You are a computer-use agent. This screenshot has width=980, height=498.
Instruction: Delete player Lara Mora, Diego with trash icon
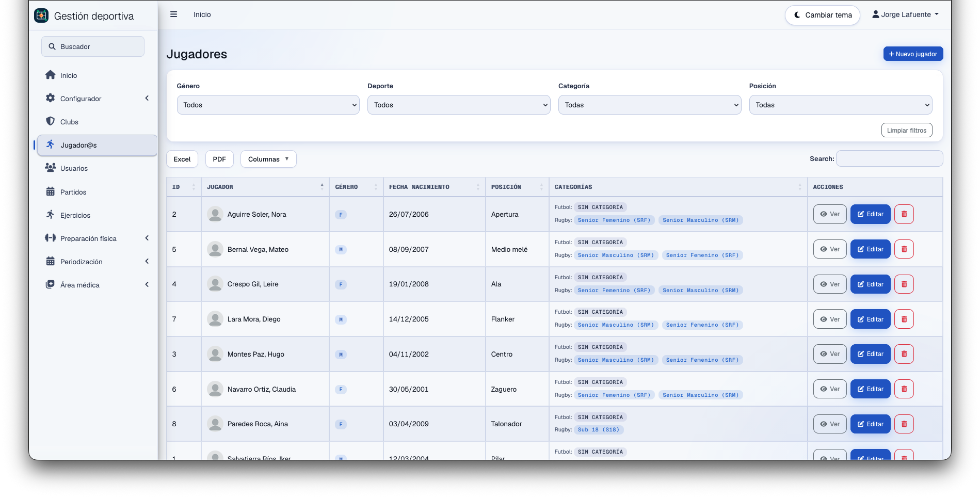coord(904,319)
